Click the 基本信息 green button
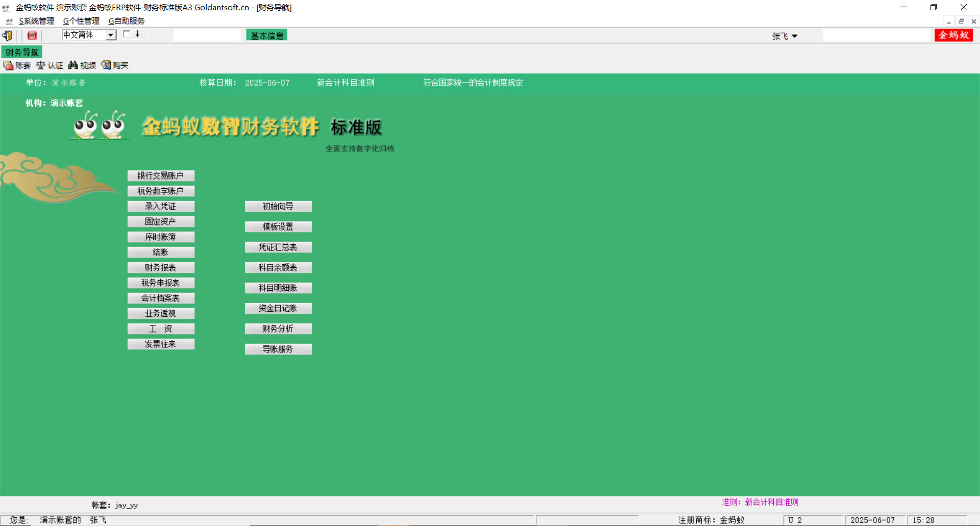 (x=266, y=35)
